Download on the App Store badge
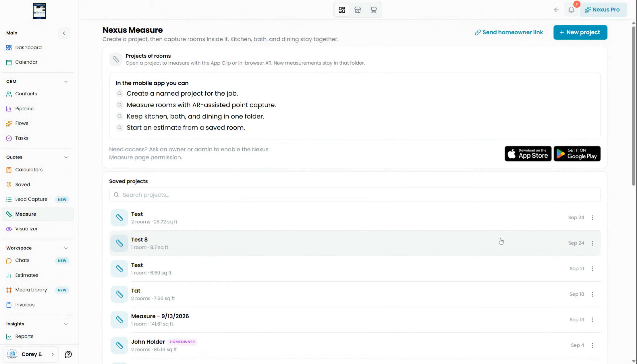Viewport: 637px width, 364px height. [528, 154]
